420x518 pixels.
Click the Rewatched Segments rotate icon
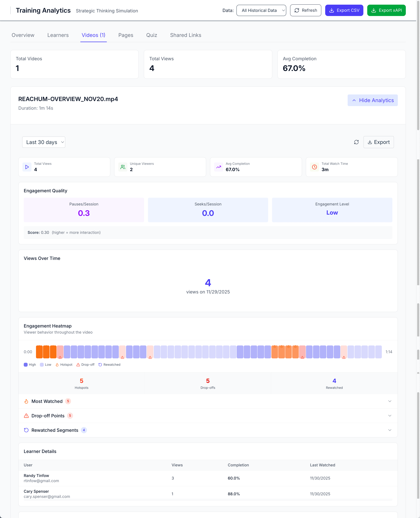(x=26, y=430)
